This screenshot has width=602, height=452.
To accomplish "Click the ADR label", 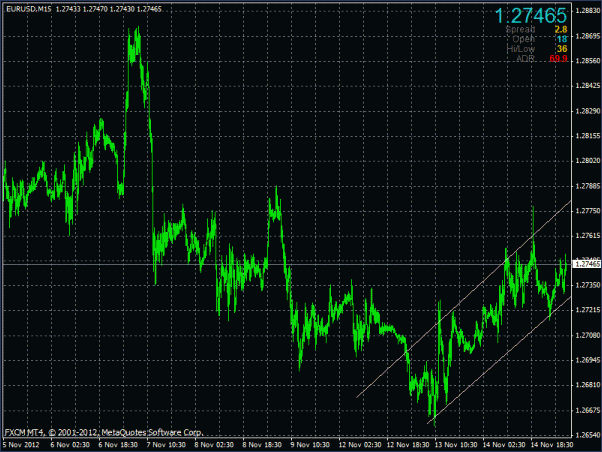I will [526, 59].
